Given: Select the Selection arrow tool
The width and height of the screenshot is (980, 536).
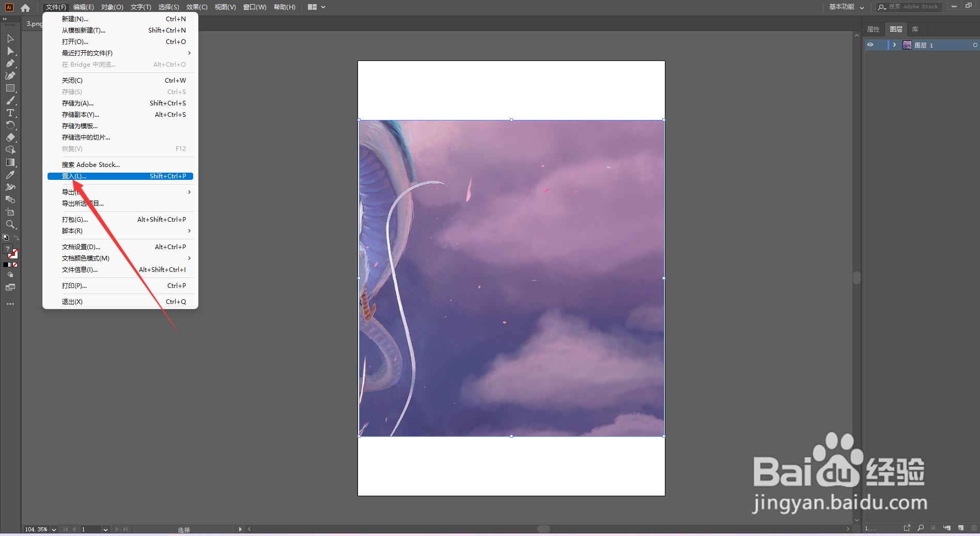Looking at the screenshot, I should click(x=10, y=39).
